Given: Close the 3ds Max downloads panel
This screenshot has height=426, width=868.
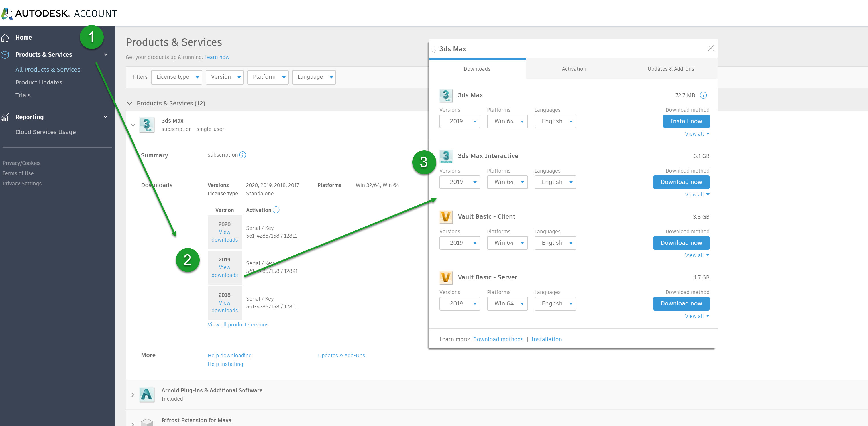Looking at the screenshot, I should click(x=711, y=48).
